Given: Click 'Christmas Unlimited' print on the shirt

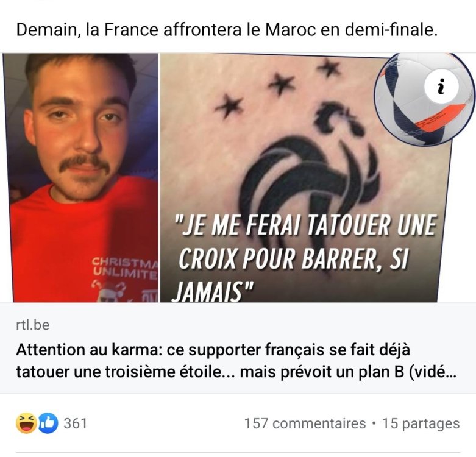Looking at the screenshot, I should [x=126, y=266].
